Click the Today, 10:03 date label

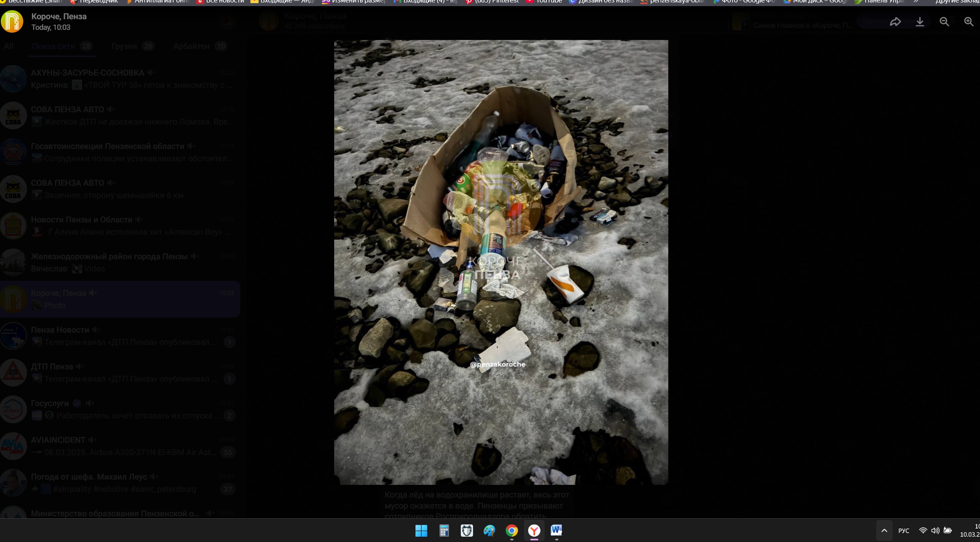click(51, 27)
